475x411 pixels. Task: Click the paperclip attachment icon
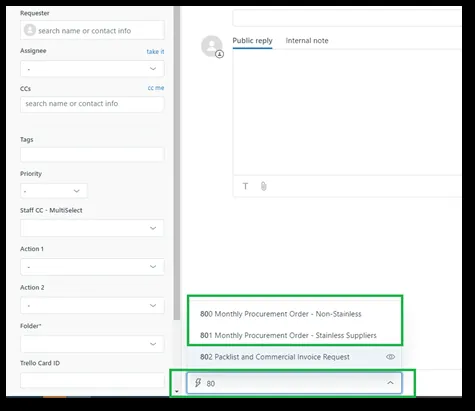click(x=263, y=186)
